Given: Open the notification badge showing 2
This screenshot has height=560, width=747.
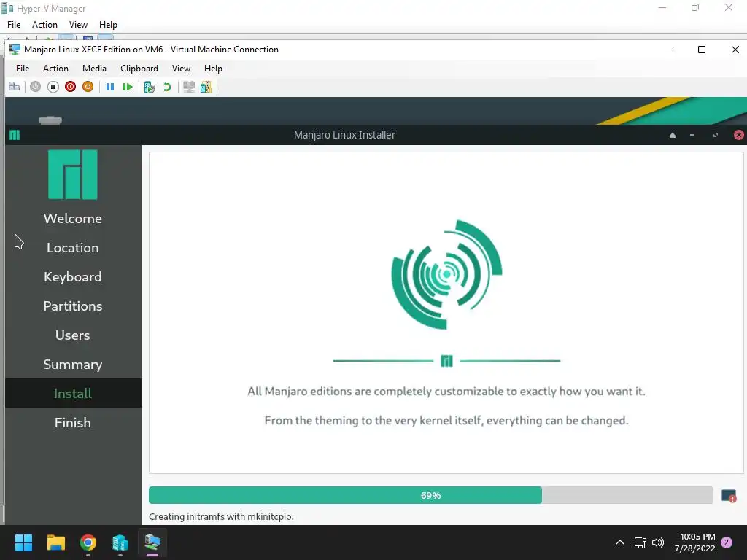Looking at the screenshot, I should click(x=727, y=542).
